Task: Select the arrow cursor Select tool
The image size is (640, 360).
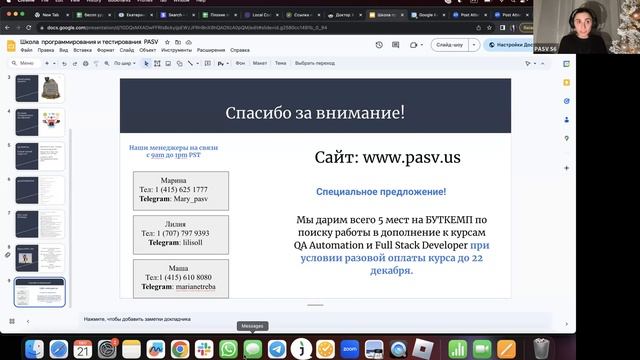Action: (x=146, y=64)
